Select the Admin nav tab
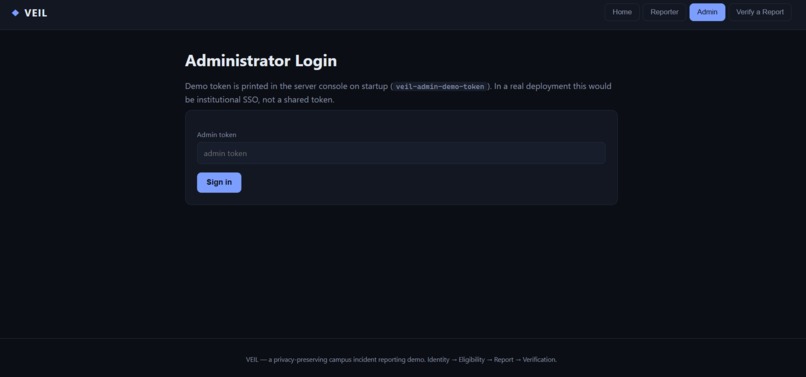Screen dimensions: 806x377 coord(707,12)
